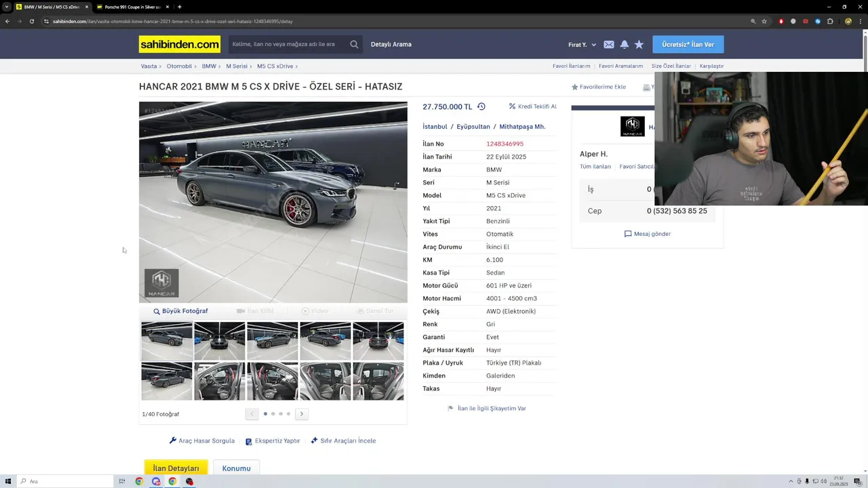
Task: Click the Büyük Fotoğraf magnifier icon
Action: click(x=157, y=311)
